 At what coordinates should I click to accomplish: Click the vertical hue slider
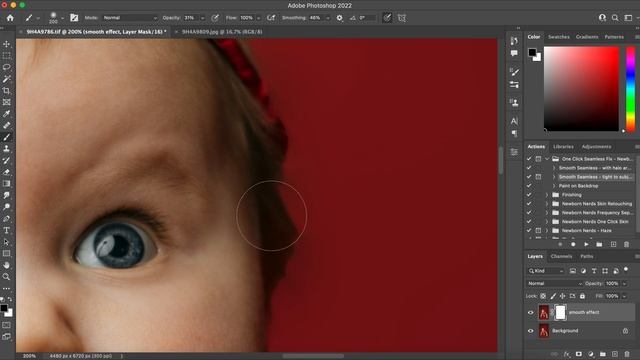click(x=631, y=89)
